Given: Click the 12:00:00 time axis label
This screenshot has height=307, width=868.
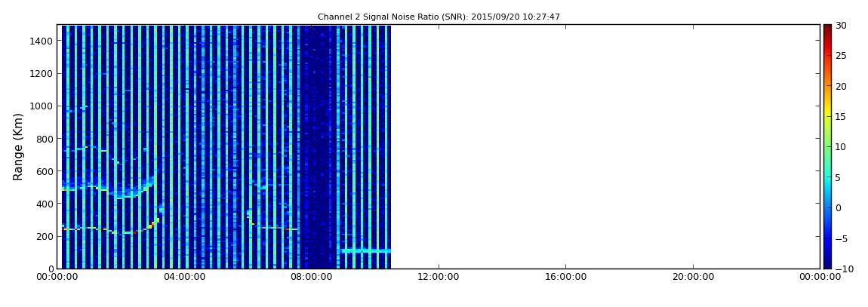Looking at the screenshot, I should tap(438, 277).
